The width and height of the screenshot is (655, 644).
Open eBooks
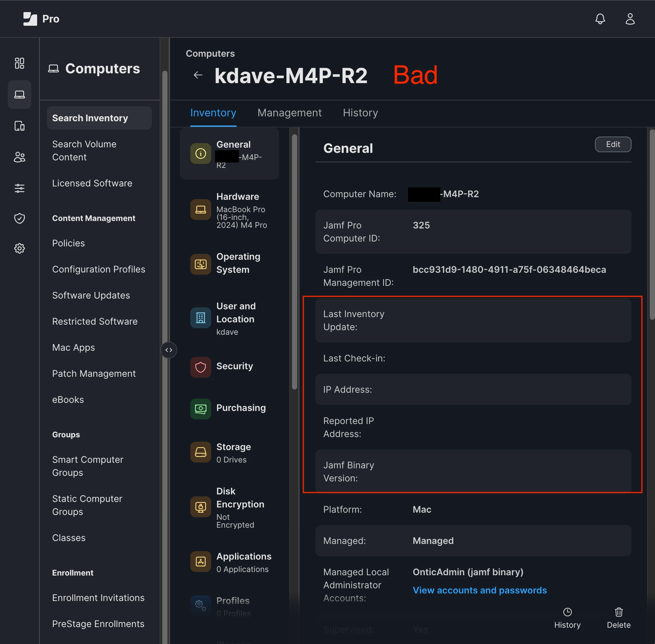68,400
